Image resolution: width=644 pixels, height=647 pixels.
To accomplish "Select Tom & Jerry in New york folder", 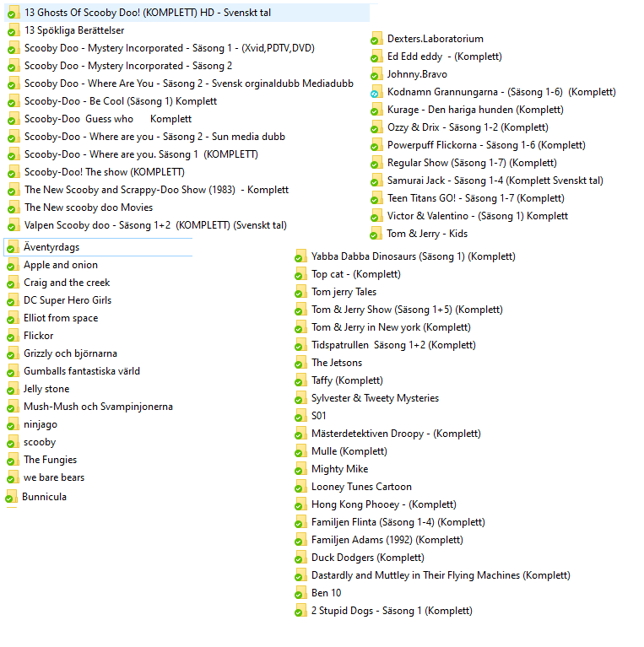I will [x=391, y=327].
